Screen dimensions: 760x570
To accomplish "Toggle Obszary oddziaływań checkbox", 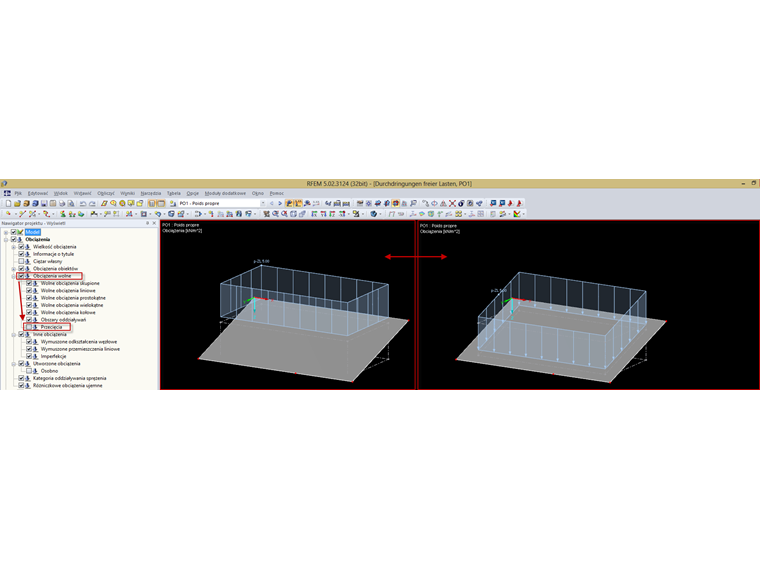I will (29, 320).
